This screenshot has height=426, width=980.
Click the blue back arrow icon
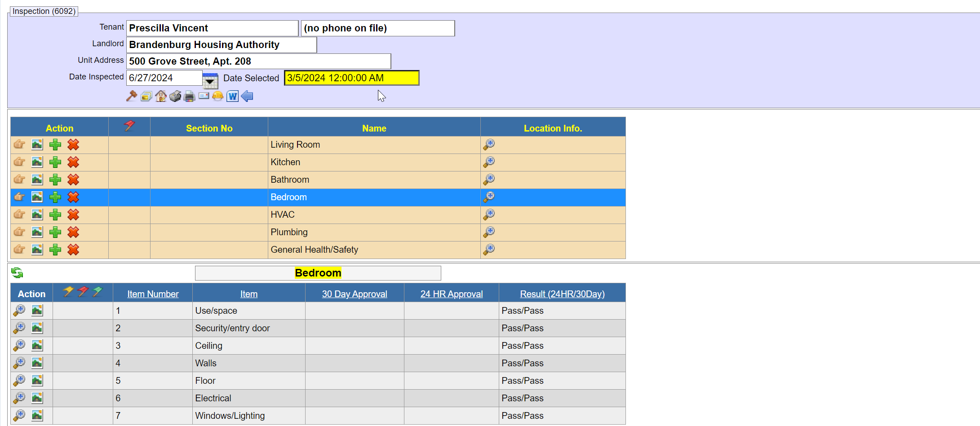coord(247,96)
